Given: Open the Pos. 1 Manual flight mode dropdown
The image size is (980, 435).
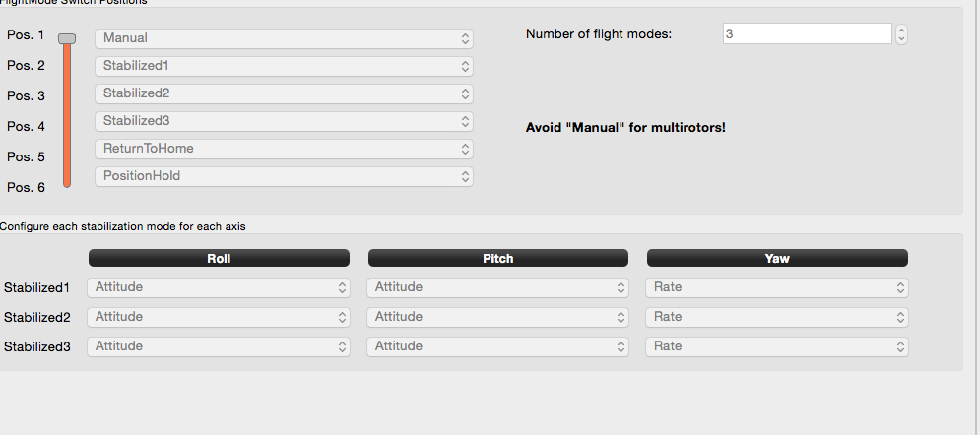Looking at the screenshot, I should pos(284,38).
